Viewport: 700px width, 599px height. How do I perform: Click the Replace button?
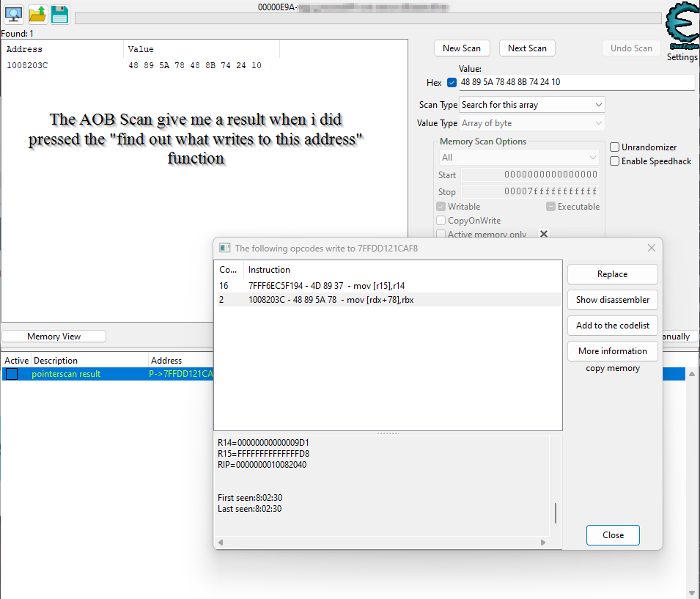[x=612, y=274]
